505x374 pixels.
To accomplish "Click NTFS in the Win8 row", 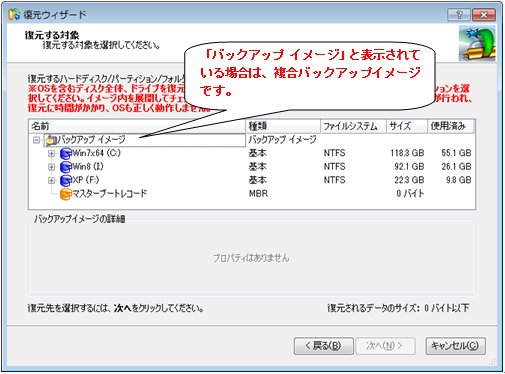I will [x=334, y=167].
